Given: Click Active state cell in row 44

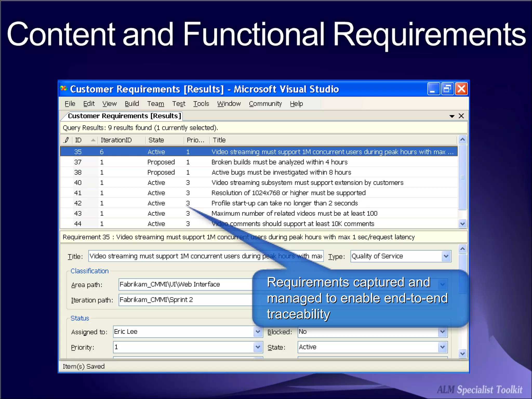Looking at the screenshot, I should [x=156, y=224].
